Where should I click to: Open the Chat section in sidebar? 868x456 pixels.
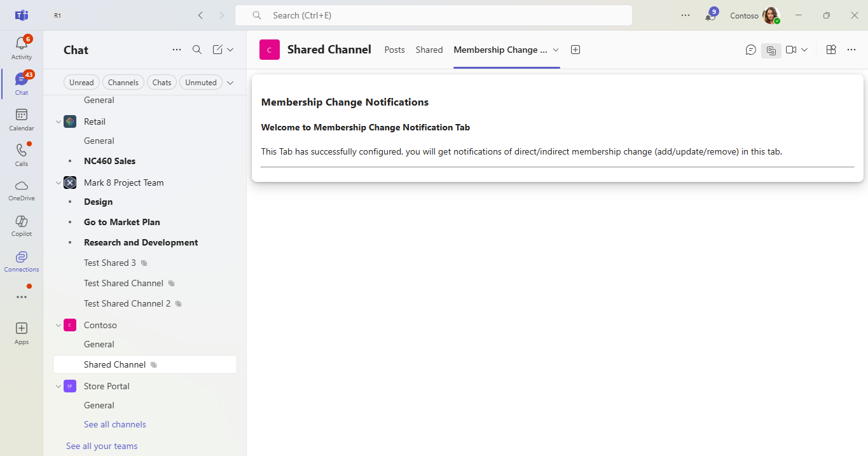point(22,84)
